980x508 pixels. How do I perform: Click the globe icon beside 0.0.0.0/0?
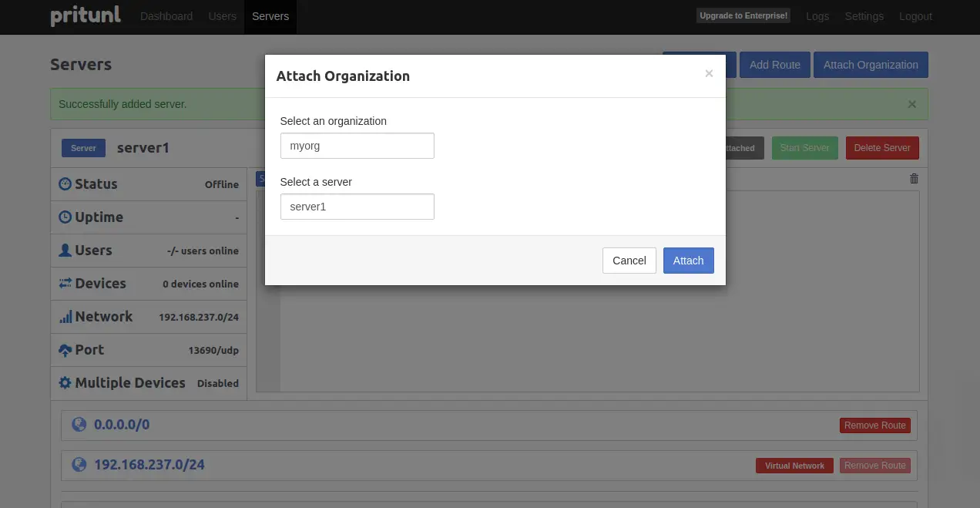[x=79, y=425]
